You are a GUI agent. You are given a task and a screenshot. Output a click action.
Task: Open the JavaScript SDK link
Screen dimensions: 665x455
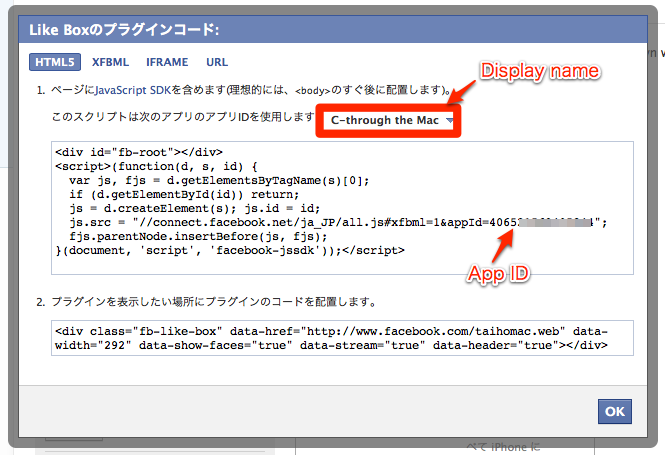tap(133, 90)
